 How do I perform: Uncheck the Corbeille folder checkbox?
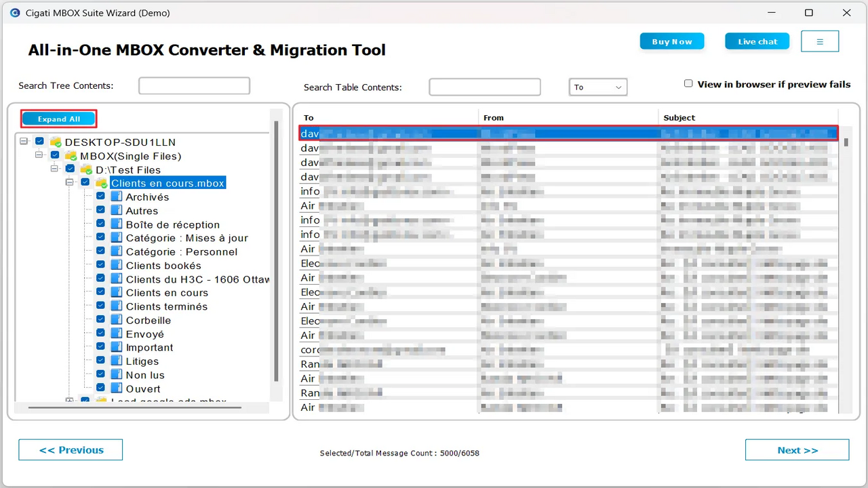pos(100,319)
